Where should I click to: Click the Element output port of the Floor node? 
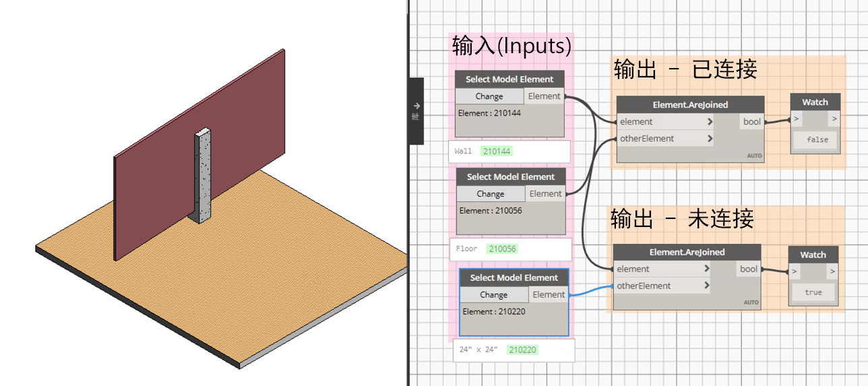click(545, 194)
